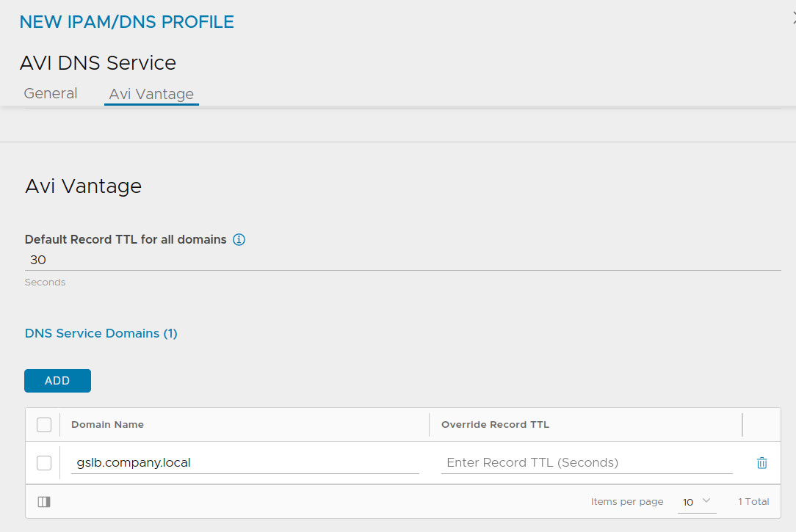The height and width of the screenshot is (532, 796).
Task: Click the Override Record TTL column header
Action: 495,424
